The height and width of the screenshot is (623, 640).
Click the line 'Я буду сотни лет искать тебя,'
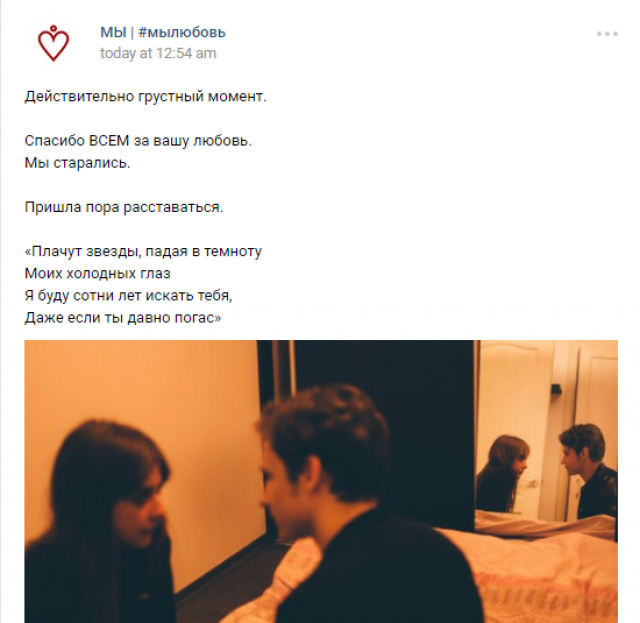128,296
